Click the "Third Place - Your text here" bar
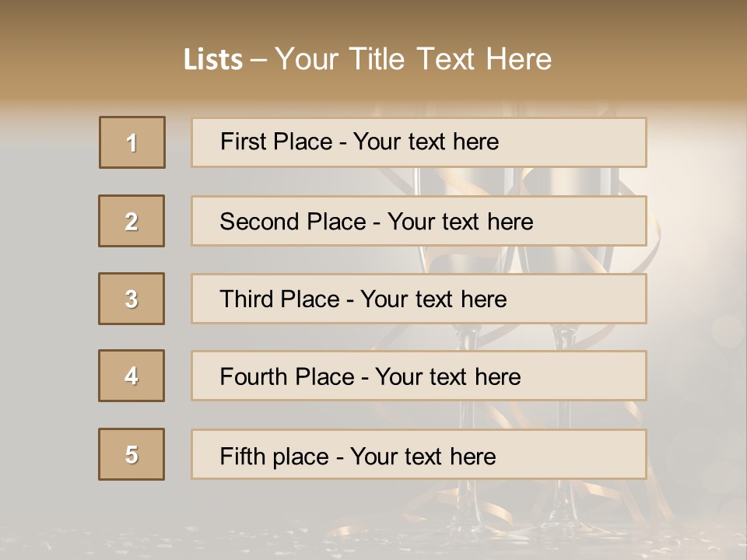747x560 pixels. pyautogui.click(x=419, y=299)
